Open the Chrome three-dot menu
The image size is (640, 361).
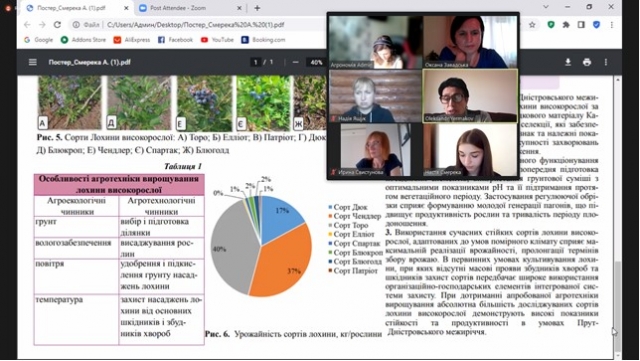click(x=611, y=25)
